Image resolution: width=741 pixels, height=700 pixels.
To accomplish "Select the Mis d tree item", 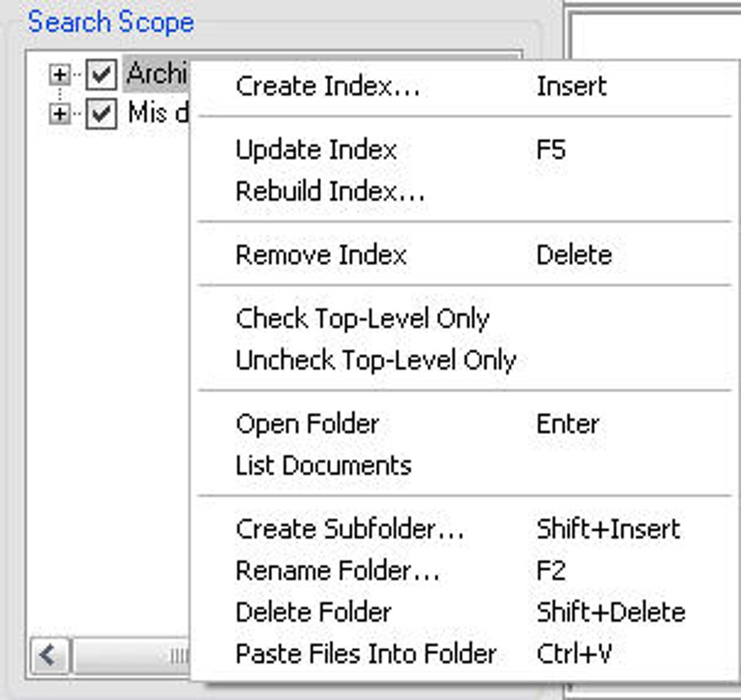I will tap(155, 113).
